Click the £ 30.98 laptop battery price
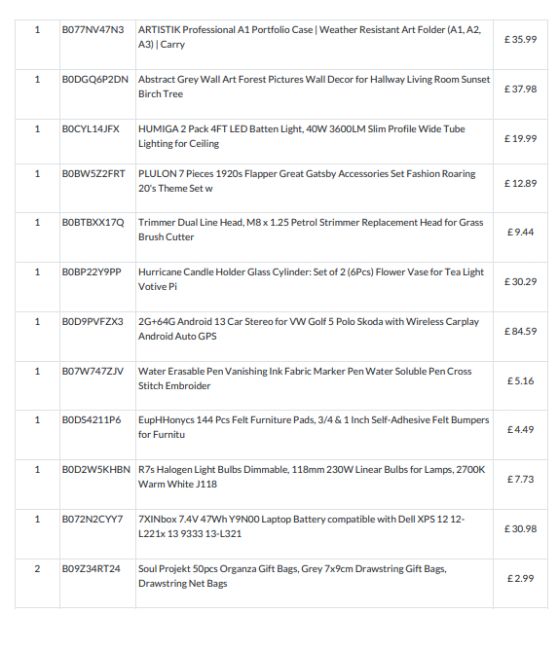This screenshot has height=650, width=559. [520, 529]
